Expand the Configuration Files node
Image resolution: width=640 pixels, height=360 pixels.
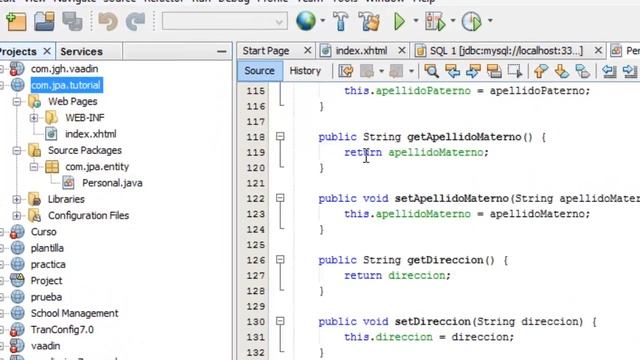tap(17, 216)
